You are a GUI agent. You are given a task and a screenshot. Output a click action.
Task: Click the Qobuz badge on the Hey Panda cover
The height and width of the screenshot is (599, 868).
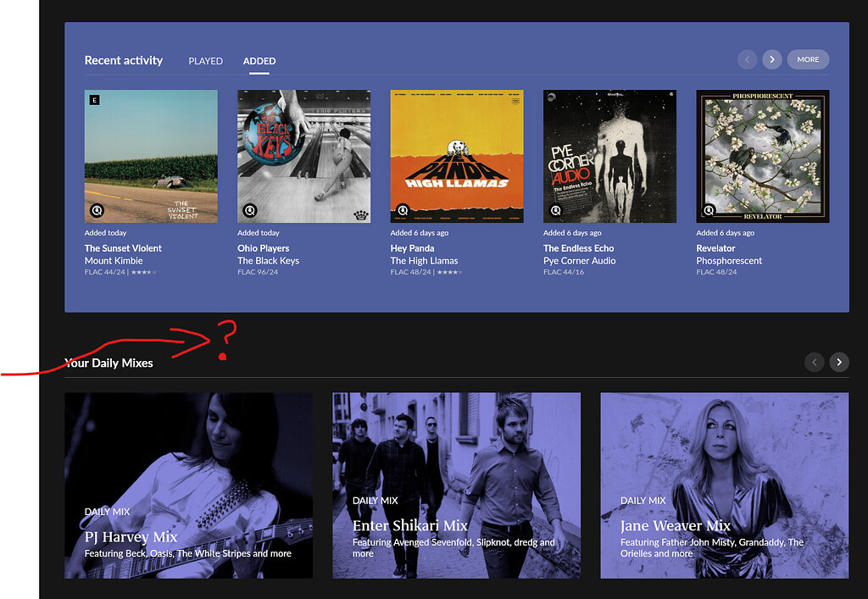click(401, 210)
